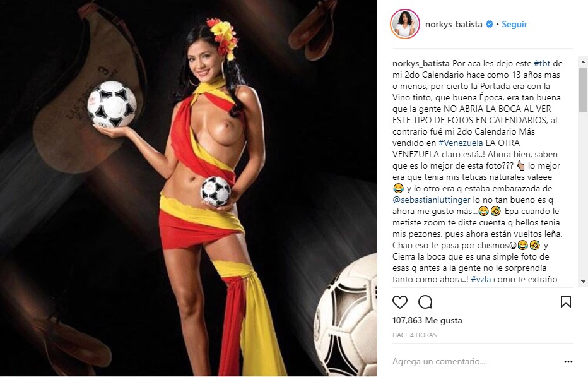Click the caption scrollbar up arrow
The width and height of the screenshot is (588, 377).
coord(583,62)
